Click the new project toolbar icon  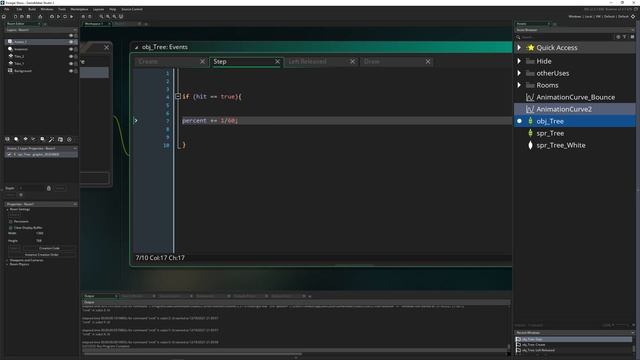click(x=16, y=16)
